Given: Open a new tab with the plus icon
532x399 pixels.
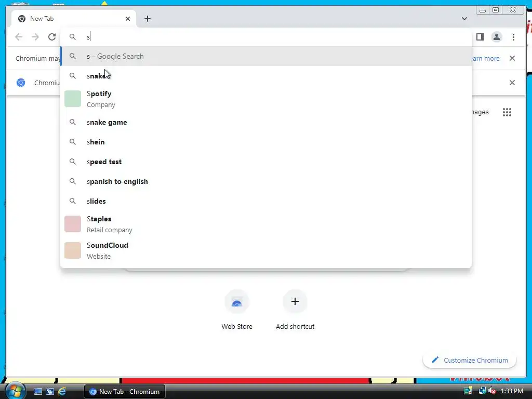Looking at the screenshot, I should pyautogui.click(x=147, y=19).
